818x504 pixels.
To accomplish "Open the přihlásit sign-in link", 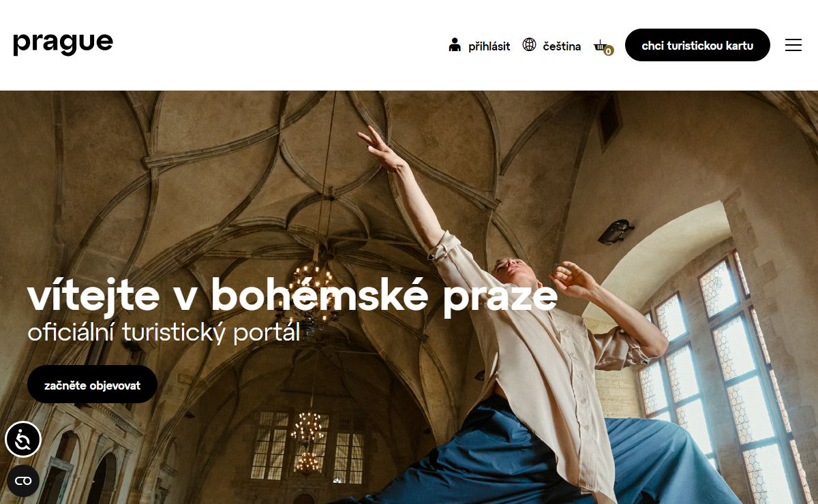I will [x=489, y=46].
